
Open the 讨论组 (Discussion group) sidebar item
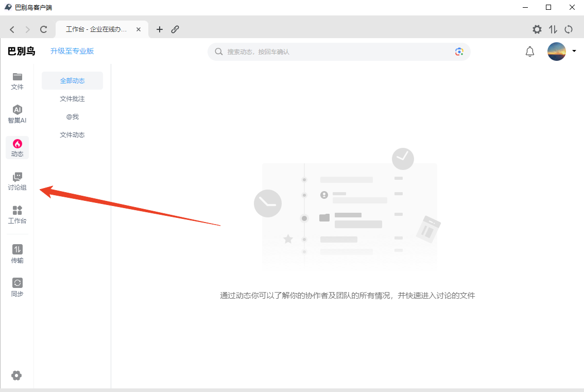click(17, 181)
